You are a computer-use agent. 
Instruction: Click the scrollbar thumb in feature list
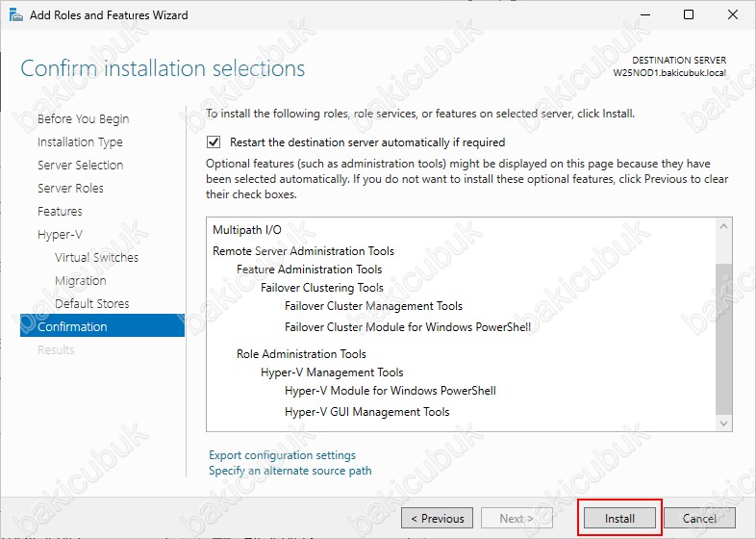coord(723,338)
